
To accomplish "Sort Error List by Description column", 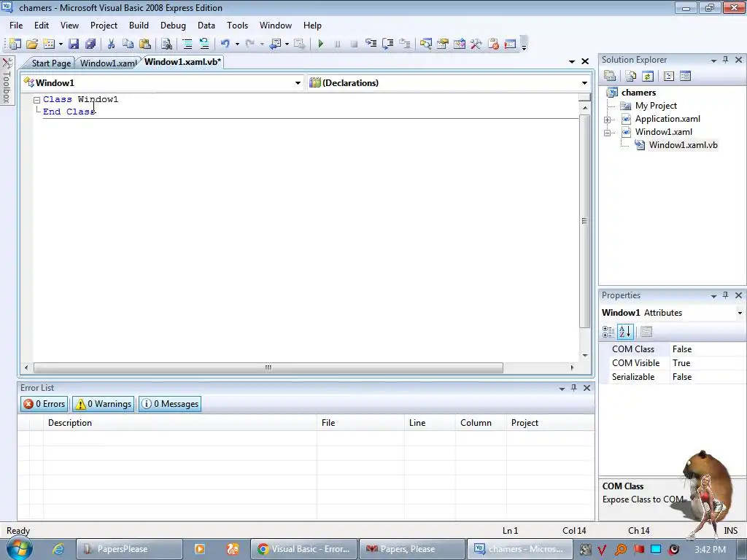I will (x=179, y=423).
